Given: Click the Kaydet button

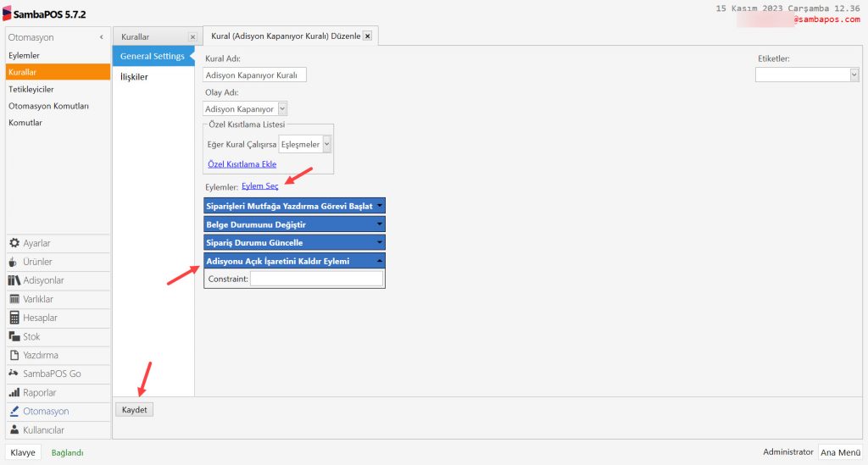Looking at the screenshot, I should pyautogui.click(x=134, y=409).
